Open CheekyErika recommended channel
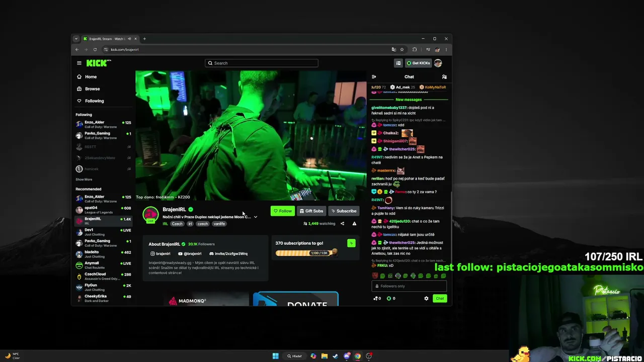644x362 pixels. click(x=103, y=298)
